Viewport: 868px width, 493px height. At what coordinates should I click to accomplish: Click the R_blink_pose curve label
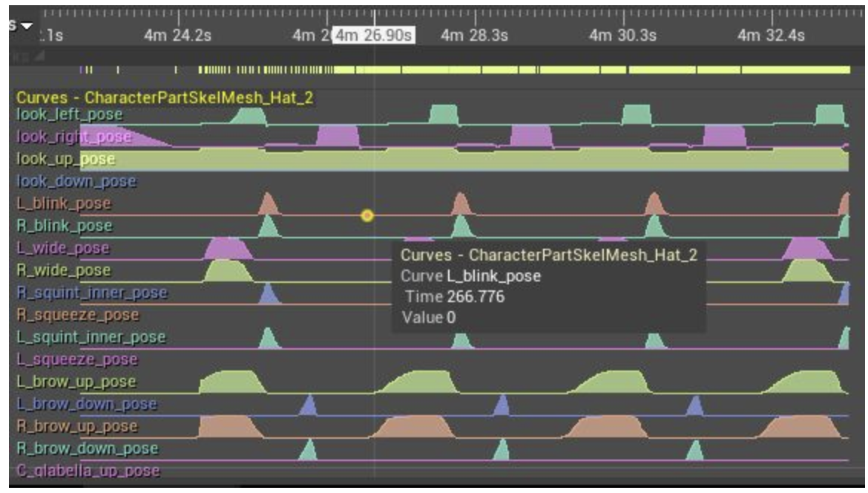[x=65, y=226]
